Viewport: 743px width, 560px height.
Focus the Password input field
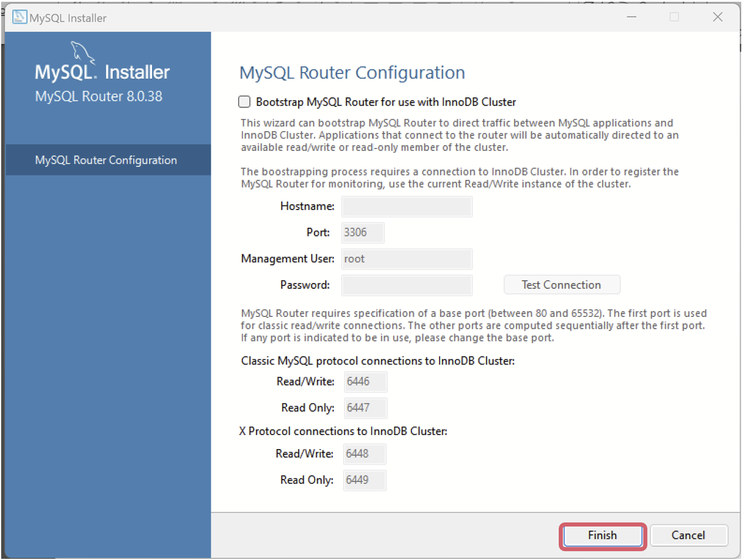coord(407,285)
